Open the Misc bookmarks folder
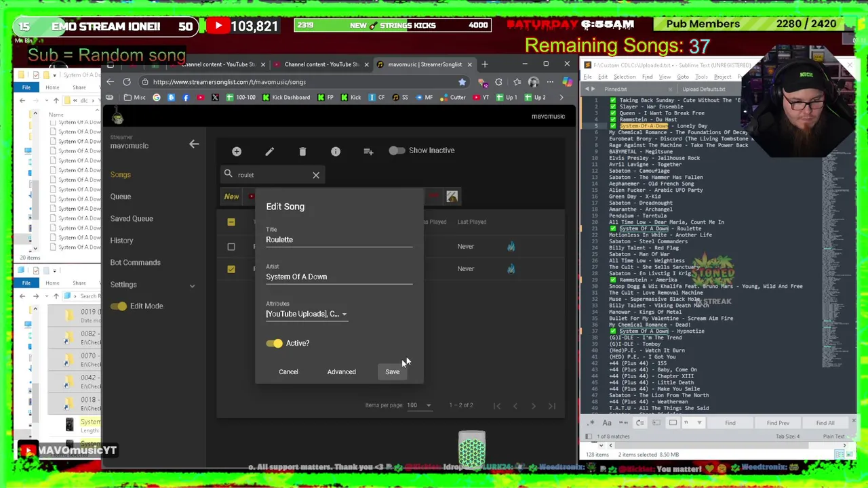 (134, 97)
